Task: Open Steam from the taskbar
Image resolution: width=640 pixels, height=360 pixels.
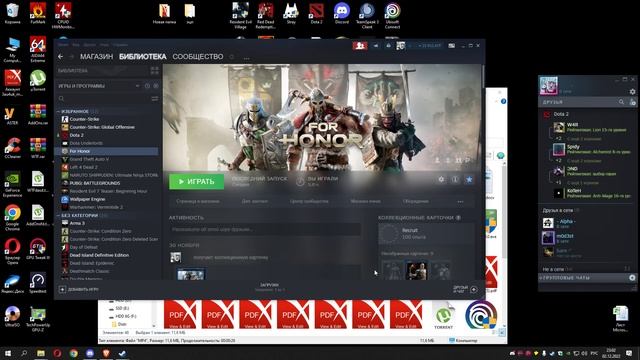Action: coord(122,353)
